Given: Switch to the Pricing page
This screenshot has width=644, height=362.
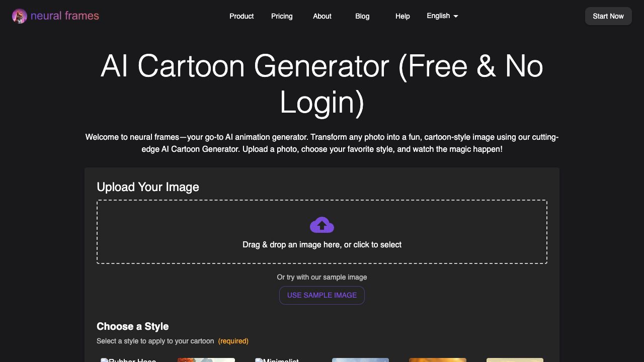Looking at the screenshot, I should point(282,16).
